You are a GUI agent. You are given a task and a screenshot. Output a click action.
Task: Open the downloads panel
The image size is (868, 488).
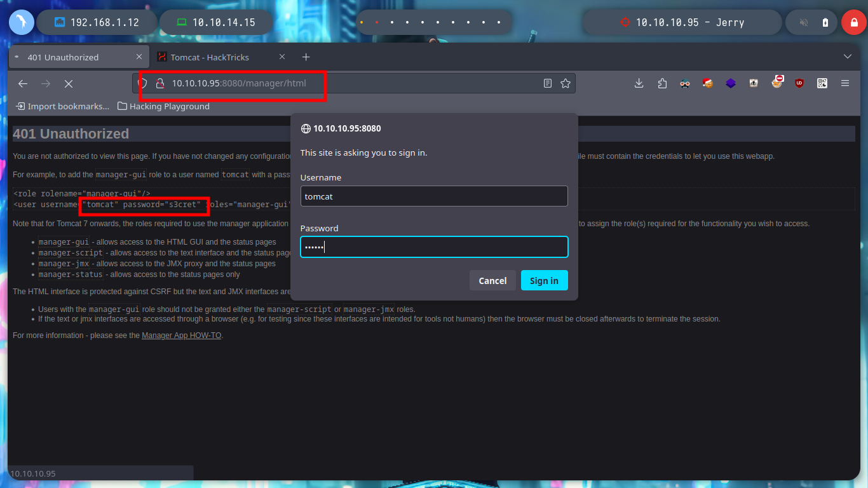(x=639, y=83)
